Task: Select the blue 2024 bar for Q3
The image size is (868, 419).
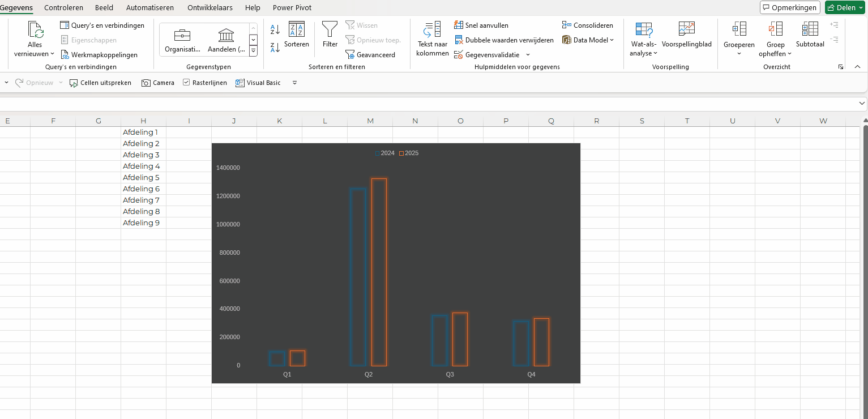Action: pyautogui.click(x=439, y=341)
